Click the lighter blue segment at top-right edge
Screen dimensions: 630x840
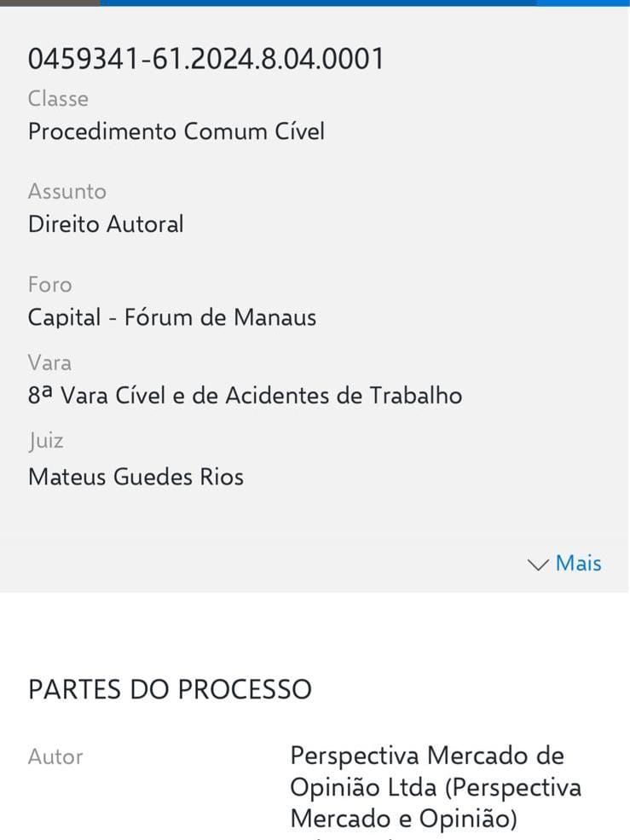[583, 3]
